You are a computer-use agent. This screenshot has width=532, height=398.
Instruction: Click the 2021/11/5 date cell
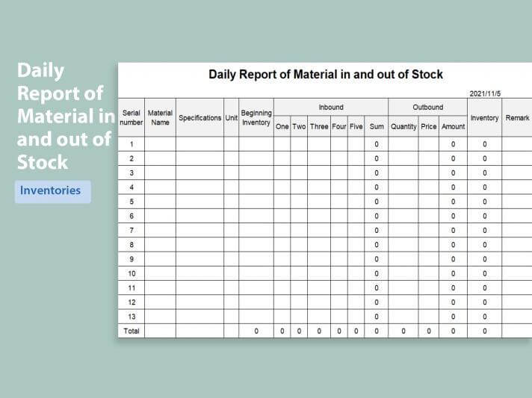point(485,93)
